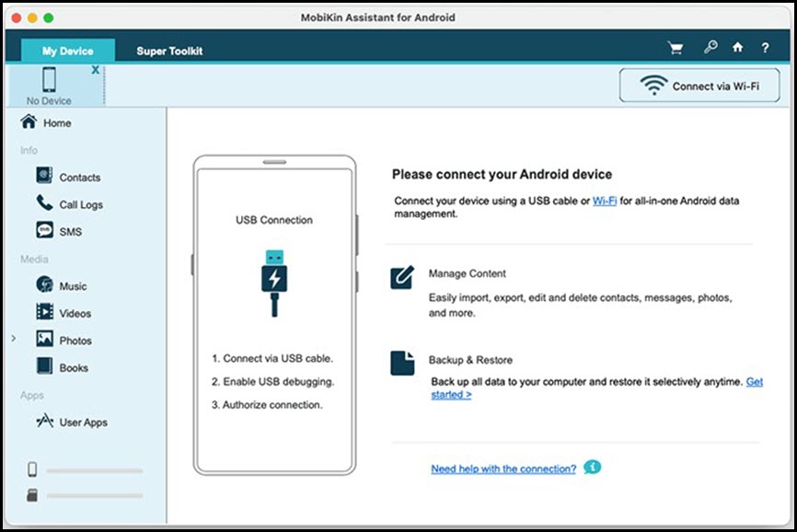Expand the Photos tree with chevron
This screenshot has height=532, width=797.
pos(14,339)
